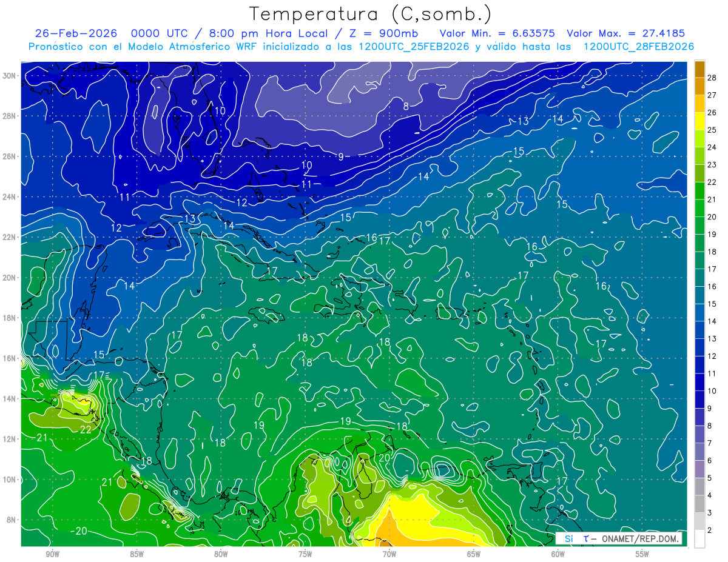
Task: Click the '22N' latitude axis label
Action: tap(8, 237)
